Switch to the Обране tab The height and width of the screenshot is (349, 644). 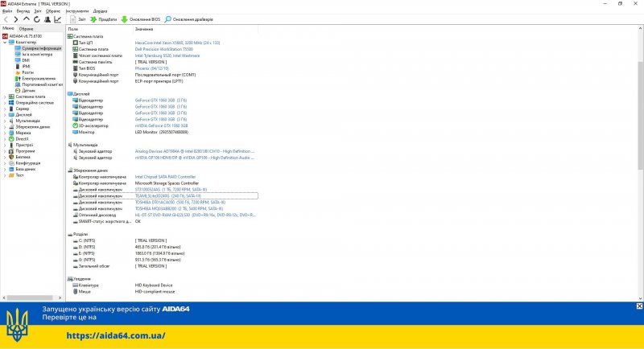click(27, 28)
